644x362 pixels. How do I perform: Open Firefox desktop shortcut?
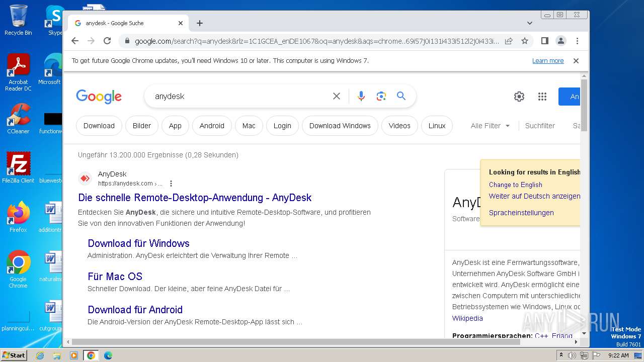click(18, 217)
